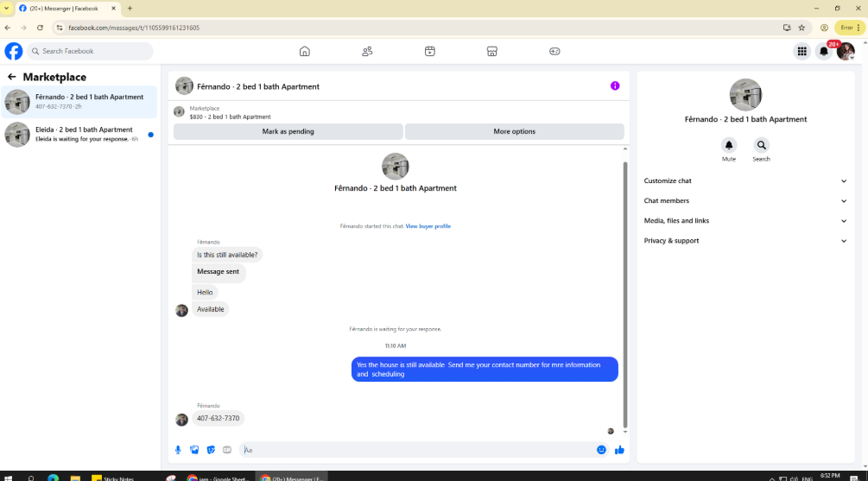Open the View buyer profile link
This screenshot has width=868, height=481.
(x=428, y=226)
